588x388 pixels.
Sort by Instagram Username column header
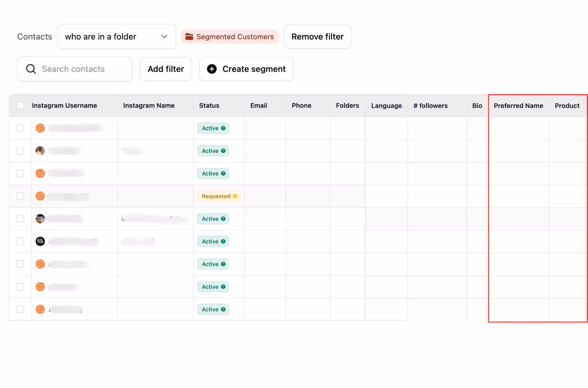[x=64, y=105]
